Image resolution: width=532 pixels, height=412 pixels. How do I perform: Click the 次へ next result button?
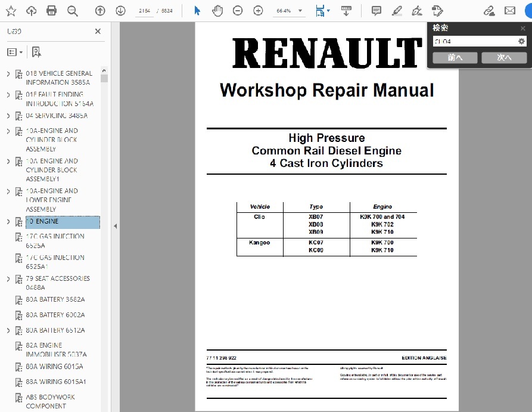[x=504, y=57]
